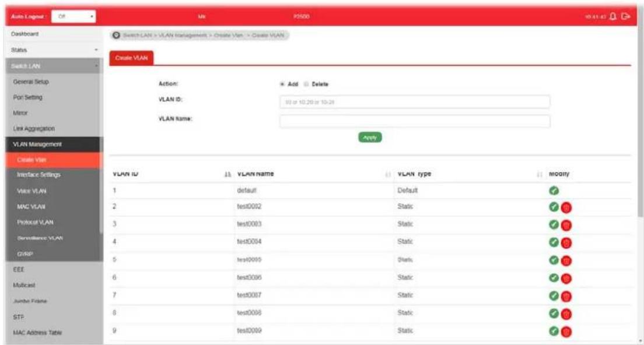Screen dimensions: 644x345
Task: Open Protocol VLAN submenu item
Action: click(x=52, y=223)
